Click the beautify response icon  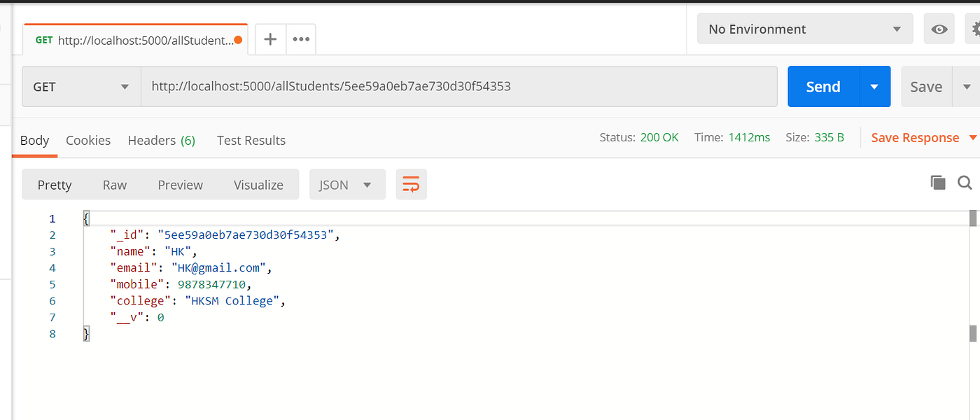pos(411,184)
